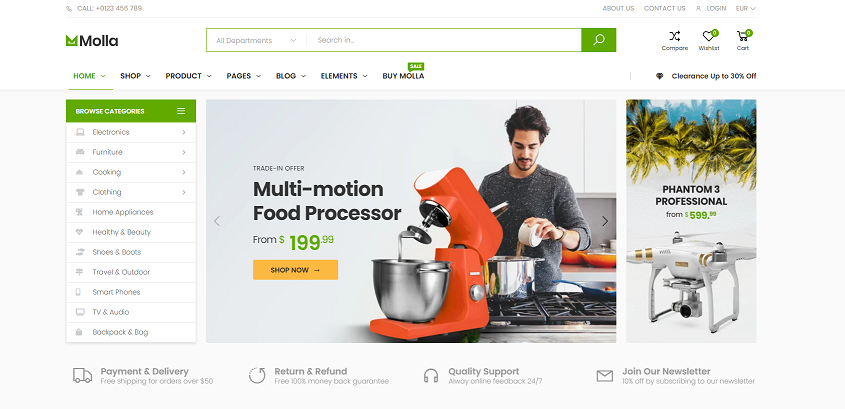
Task: Open the Wishlist heart icon
Action: [x=708, y=36]
